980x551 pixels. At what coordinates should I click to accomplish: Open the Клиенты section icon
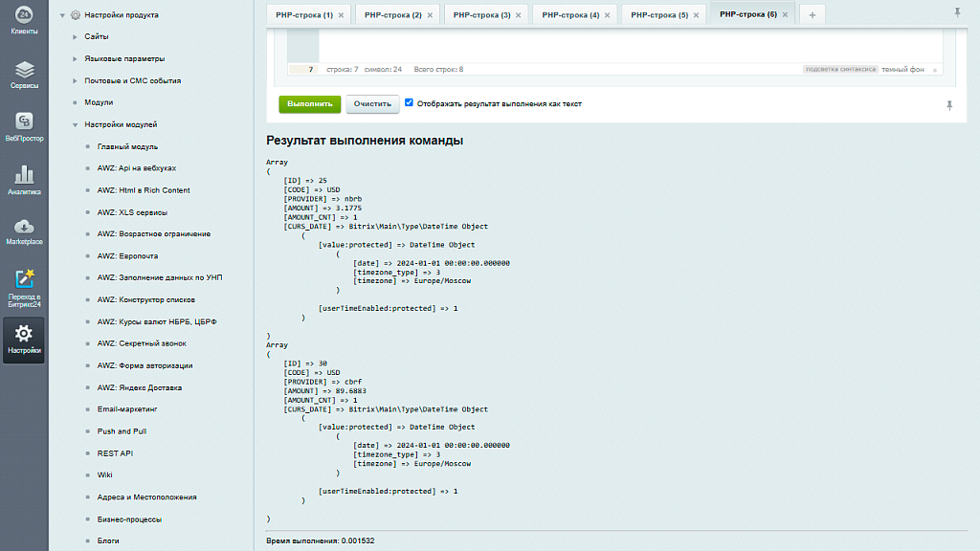click(x=24, y=18)
